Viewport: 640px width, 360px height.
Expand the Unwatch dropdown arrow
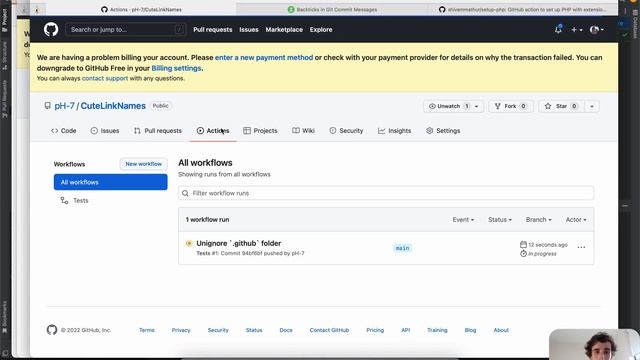coord(476,106)
